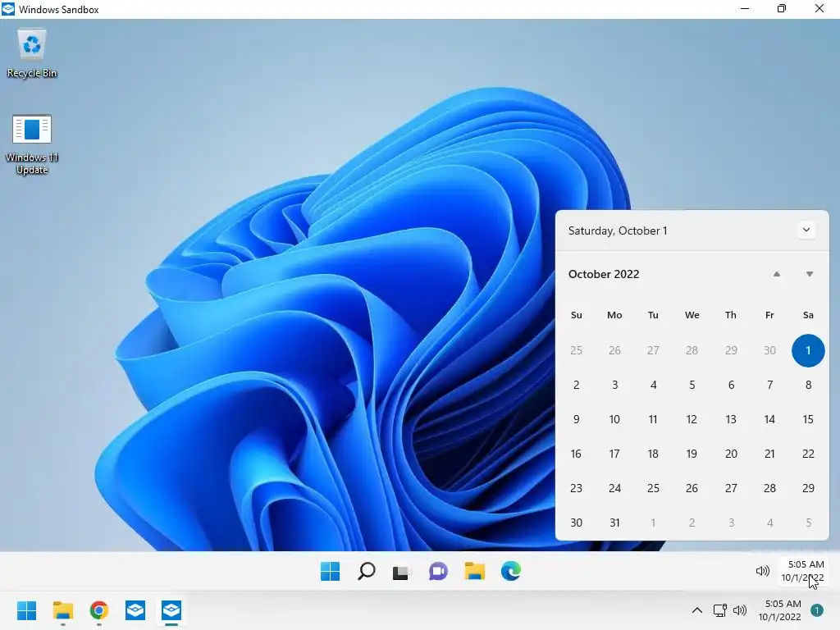This screenshot has width=840, height=630.
Task: Select the Windows 11 Update desktop shortcut
Action: click(32, 144)
